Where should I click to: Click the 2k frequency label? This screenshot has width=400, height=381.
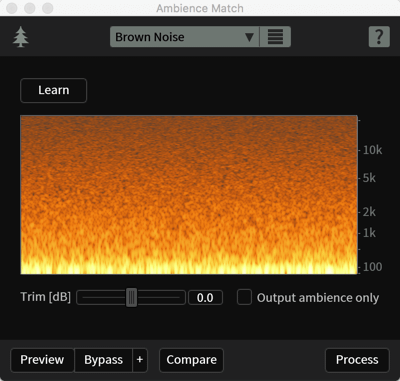pyautogui.click(x=369, y=212)
